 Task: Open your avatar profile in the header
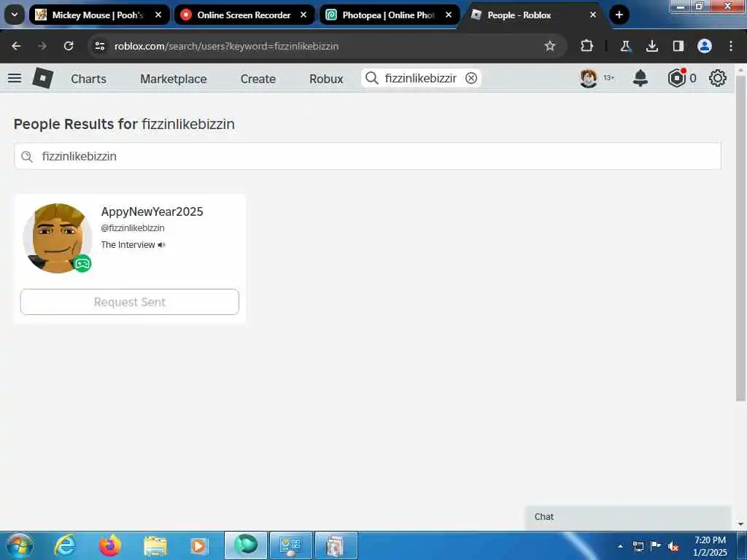click(589, 78)
